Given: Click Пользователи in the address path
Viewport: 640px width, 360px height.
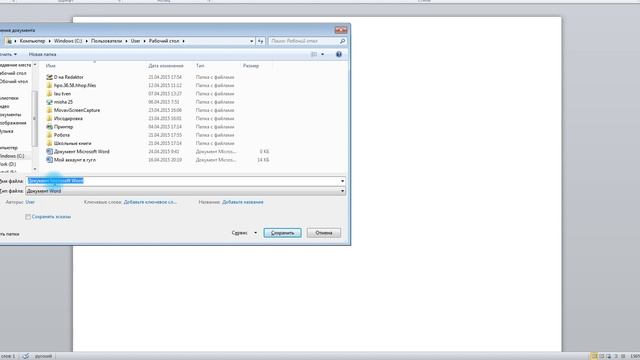Looking at the screenshot, I should click(x=106, y=41).
